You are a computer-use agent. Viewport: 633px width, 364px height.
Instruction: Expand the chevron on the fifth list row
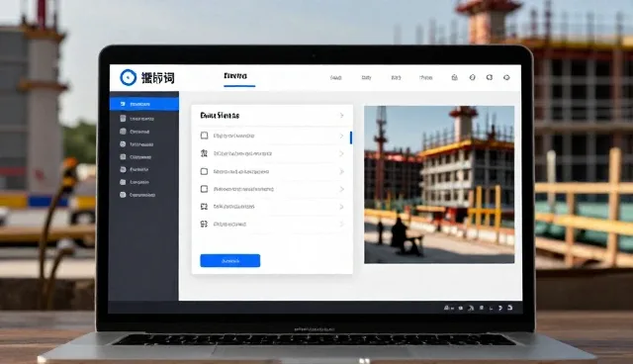click(x=341, y=207)
